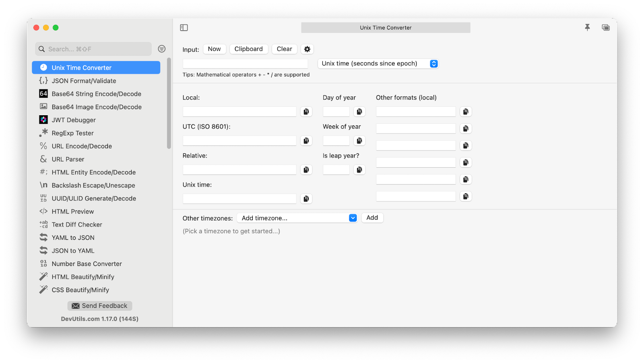Screen dimensions: 644x363
Task: Focus the Search tools field
Action: (x=97, y=49)
